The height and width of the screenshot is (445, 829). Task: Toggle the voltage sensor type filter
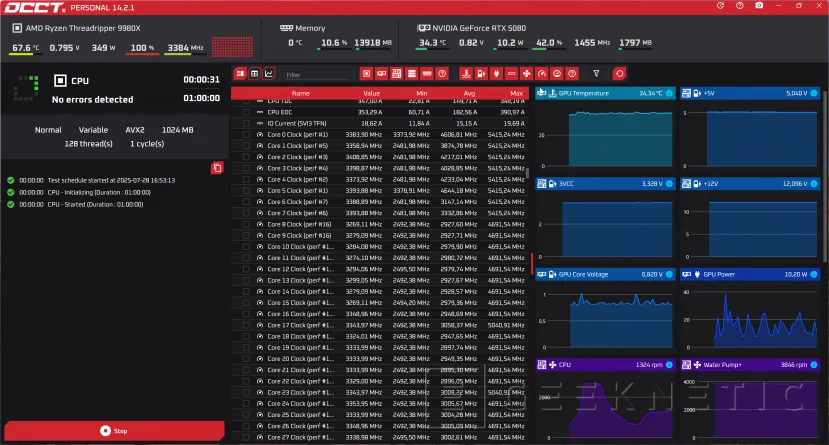coord(481,74)
